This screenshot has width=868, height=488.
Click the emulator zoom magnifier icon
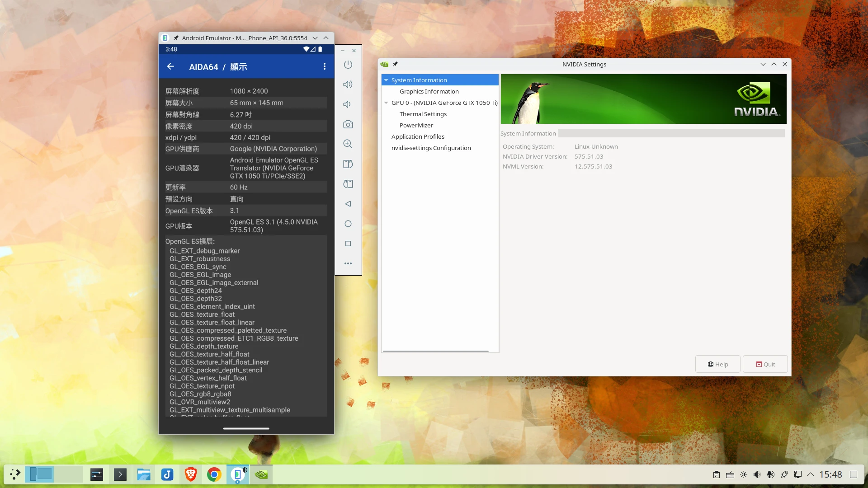[348, 144]
